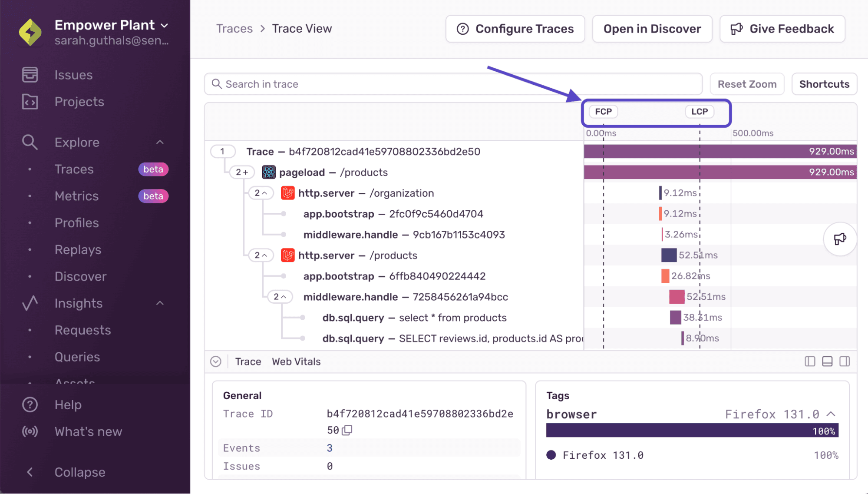This screenshot has width=868, height=494.
Task: Open Profiles in the sidebar
Action: pos(76,223)
